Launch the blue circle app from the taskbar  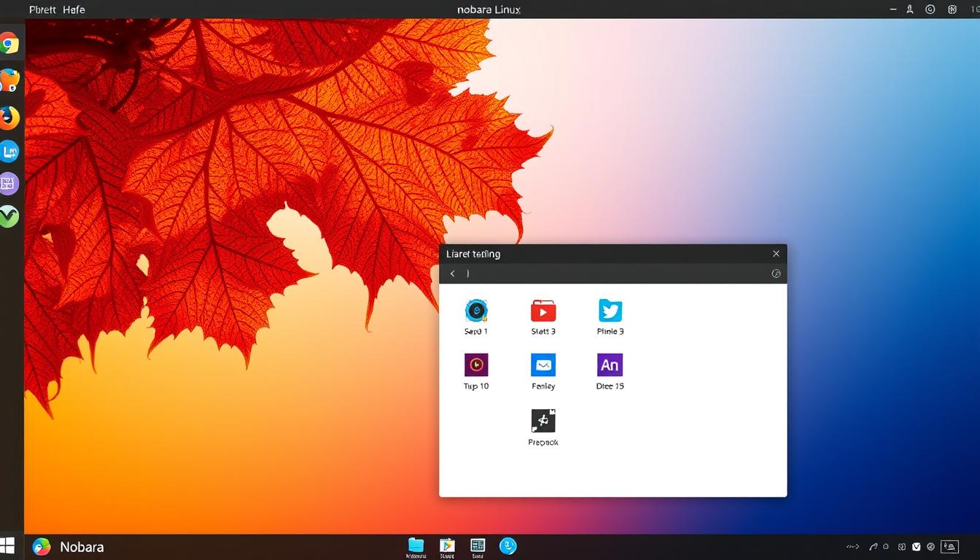click(x=509, y=545)
